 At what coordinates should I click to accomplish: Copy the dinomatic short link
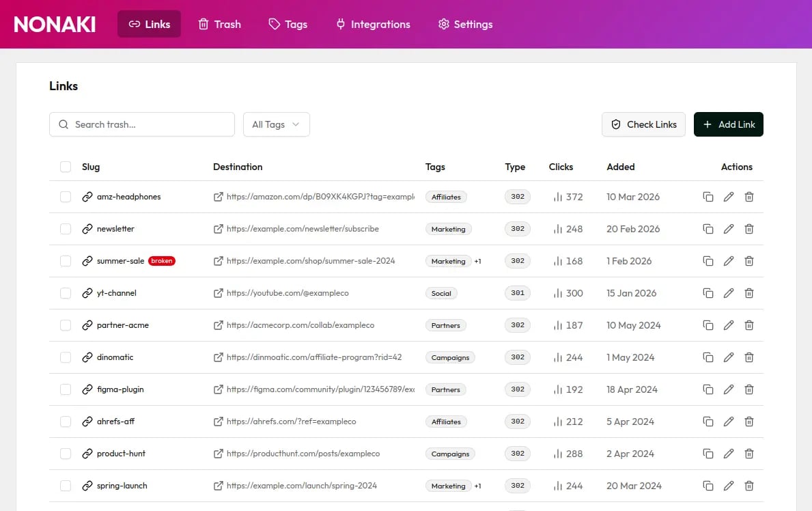[x=708, y=357]
